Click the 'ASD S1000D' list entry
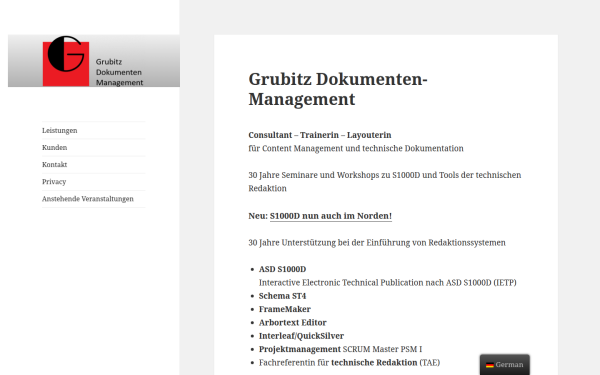 pyautogui.click(x=282, y=269)
